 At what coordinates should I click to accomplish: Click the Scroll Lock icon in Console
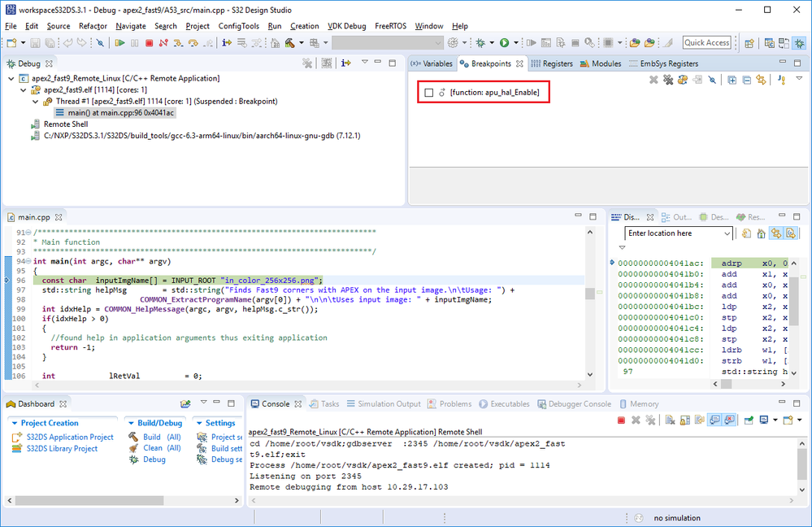pos(684,420)
